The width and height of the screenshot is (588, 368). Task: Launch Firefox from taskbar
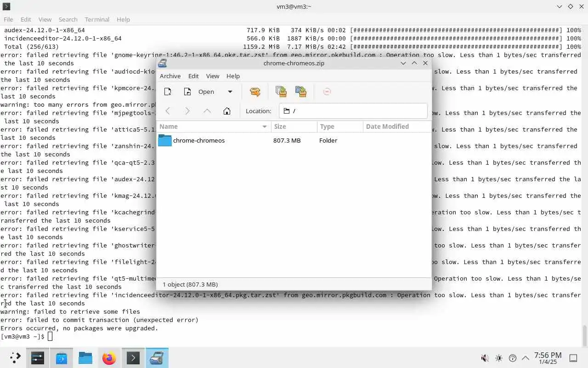tap(109, 358)
